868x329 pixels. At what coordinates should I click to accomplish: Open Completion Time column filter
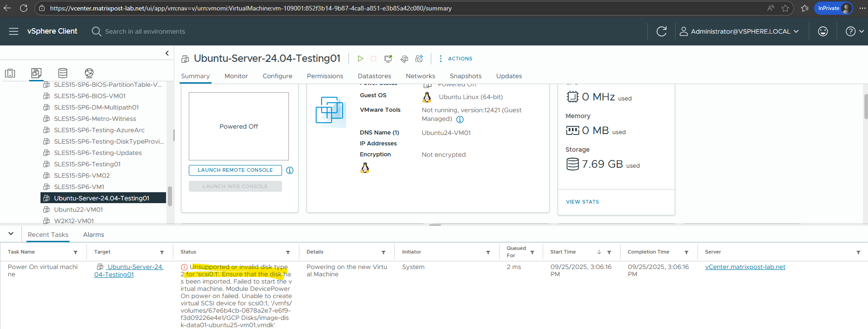click(686, 253)
